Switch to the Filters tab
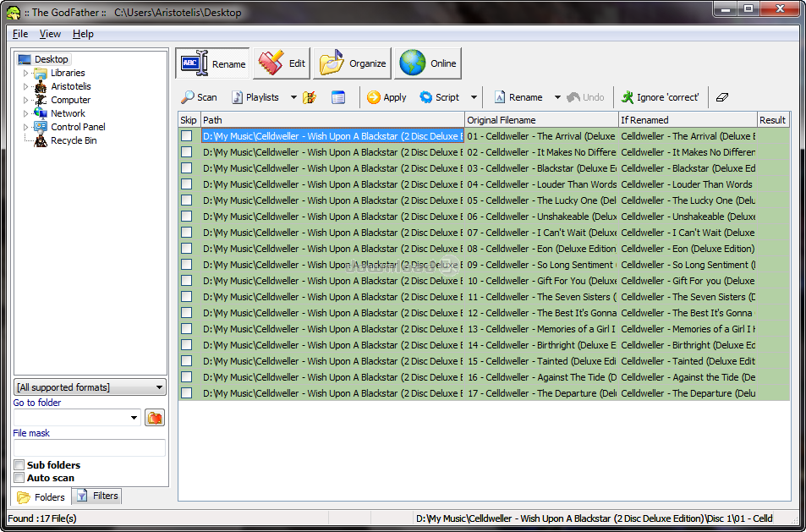 pos(97,496)
